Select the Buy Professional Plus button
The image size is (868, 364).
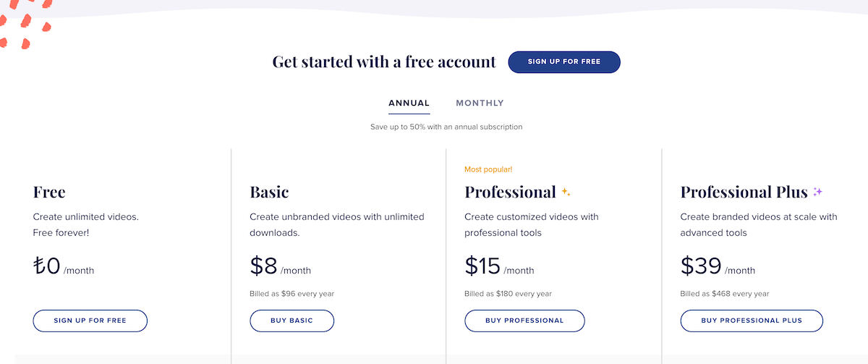pos(752,321)
